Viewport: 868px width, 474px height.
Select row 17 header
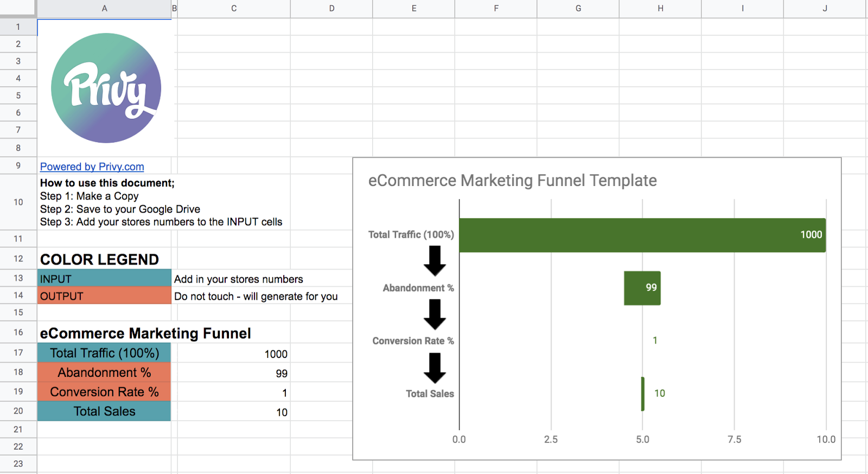pyautogui.click(x=18, y=353)
